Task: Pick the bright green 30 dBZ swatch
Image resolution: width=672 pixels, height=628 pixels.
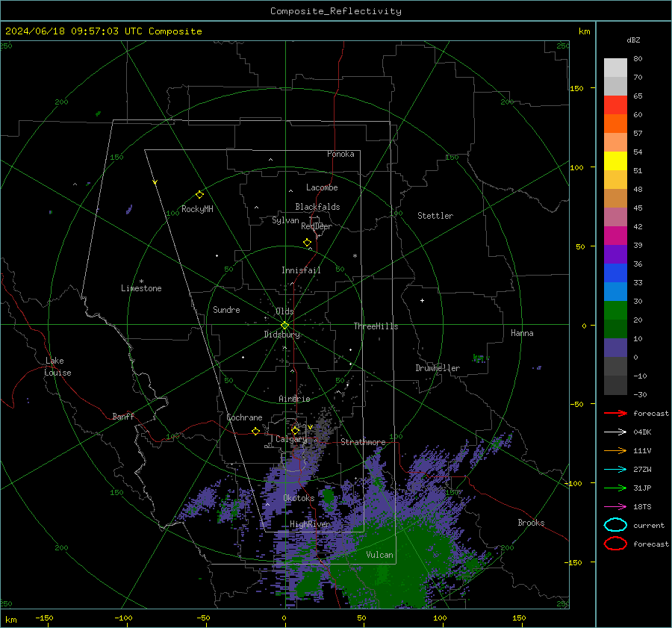Action: pos(615,310)
